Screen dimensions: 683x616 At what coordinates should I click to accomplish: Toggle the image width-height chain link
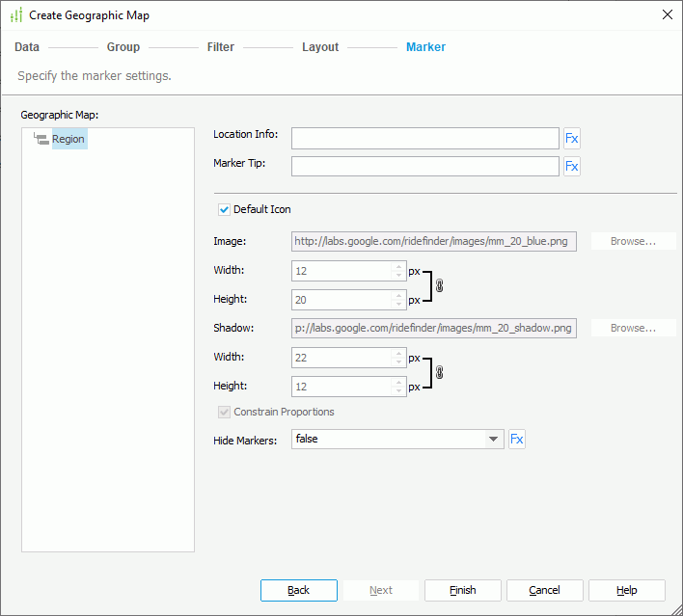[x=440, y=285]
